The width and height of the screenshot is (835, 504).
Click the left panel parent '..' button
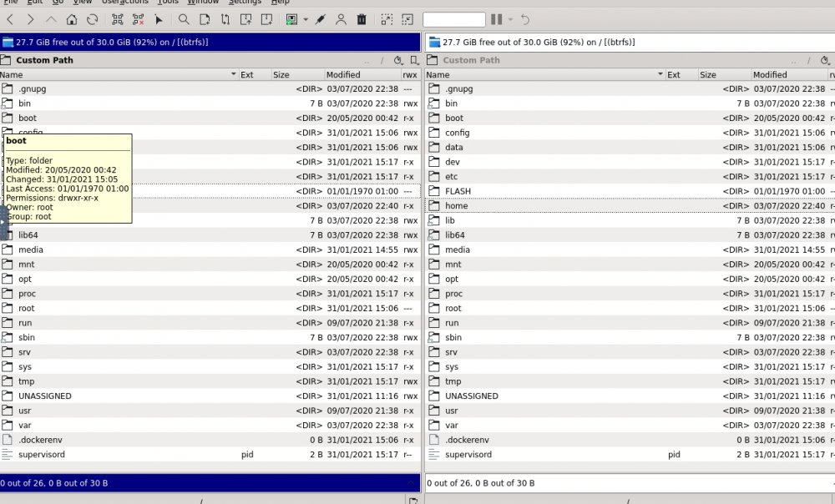pos(367,61)
